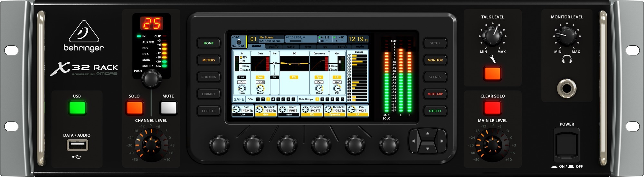The image size is (644, 177).
Task: Check the Mute box in Out section
Action: tap(331, 70)
